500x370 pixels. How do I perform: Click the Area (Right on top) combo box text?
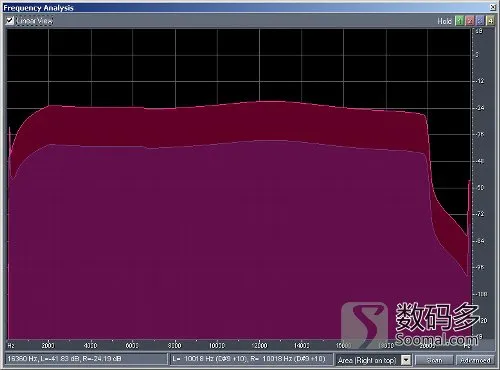pos(368,360)
